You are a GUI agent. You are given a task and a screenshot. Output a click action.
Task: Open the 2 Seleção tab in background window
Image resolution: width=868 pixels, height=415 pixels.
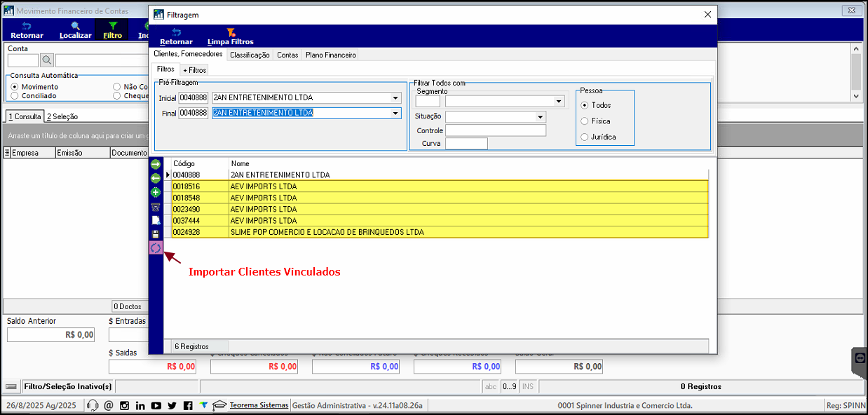62,116
